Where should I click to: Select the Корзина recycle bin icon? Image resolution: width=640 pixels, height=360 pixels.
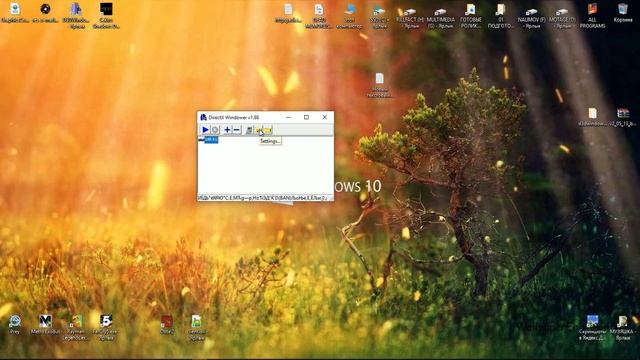coord(623,13)
